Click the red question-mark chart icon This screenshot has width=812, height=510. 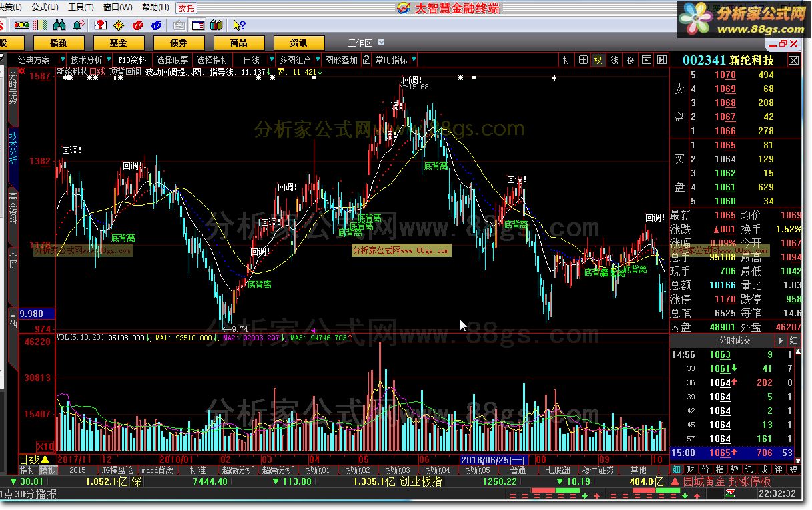(x=101, y=25)
